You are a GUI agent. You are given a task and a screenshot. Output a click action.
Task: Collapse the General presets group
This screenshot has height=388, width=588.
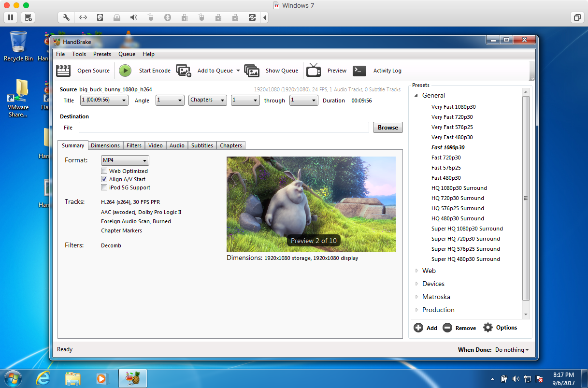416,96
